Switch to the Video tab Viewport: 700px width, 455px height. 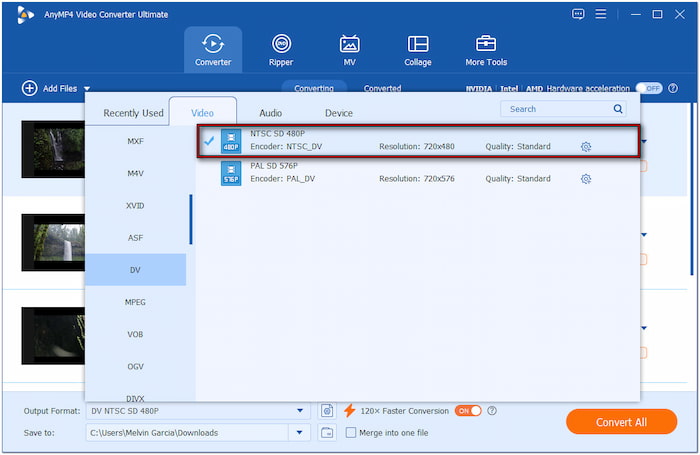(203, 113)
